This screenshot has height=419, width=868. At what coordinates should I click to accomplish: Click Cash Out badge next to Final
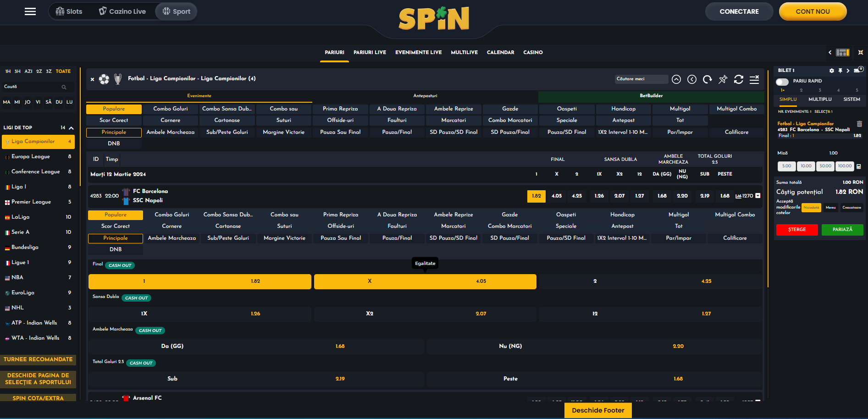120,265
